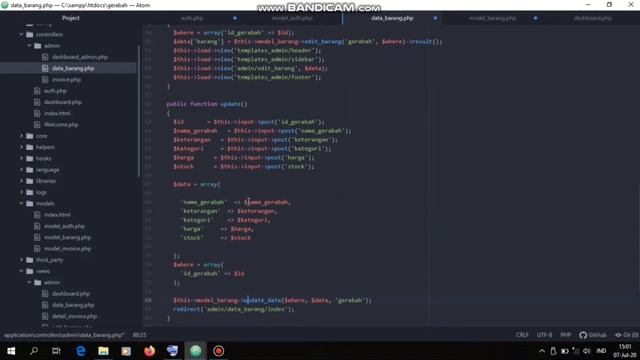Screen dimensions: 640x360
Task: Click the file icon of detail_invoice.php
Action: (x=45, y=316)
